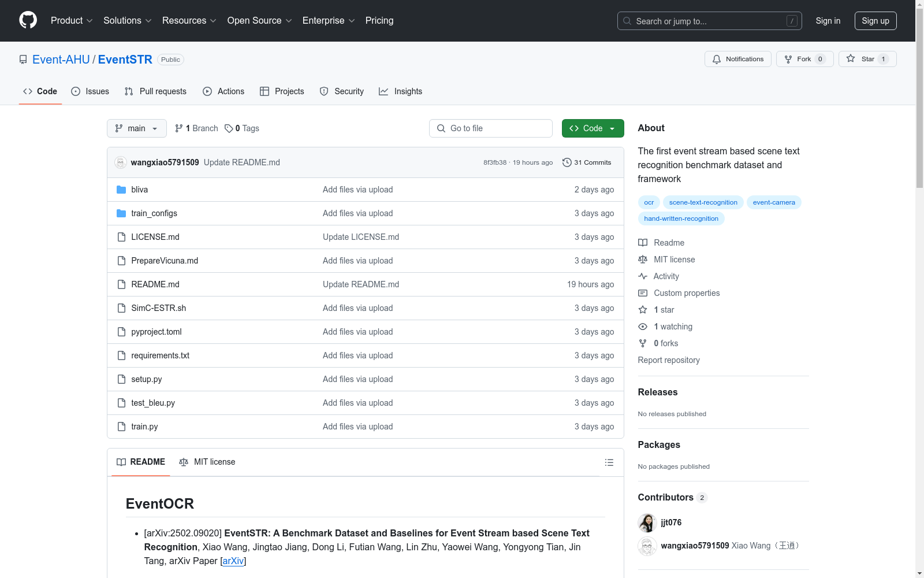Click the event-camera topic tag

[774, 202]
